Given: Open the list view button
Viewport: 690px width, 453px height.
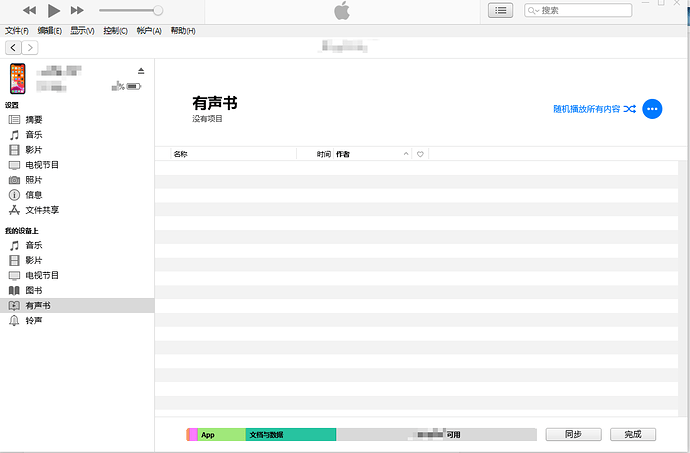Looking at the screenshot, I should click(500, 10).
